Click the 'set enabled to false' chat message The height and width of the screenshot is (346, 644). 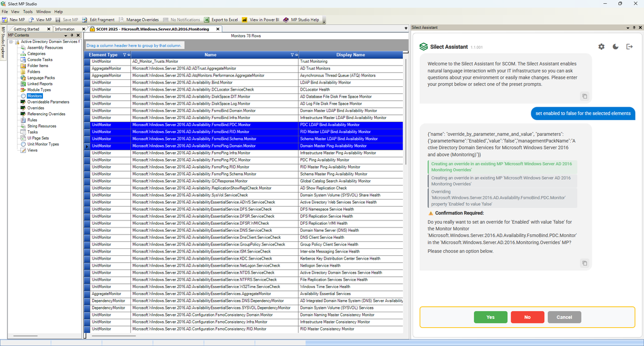click(x=583, y=114)
